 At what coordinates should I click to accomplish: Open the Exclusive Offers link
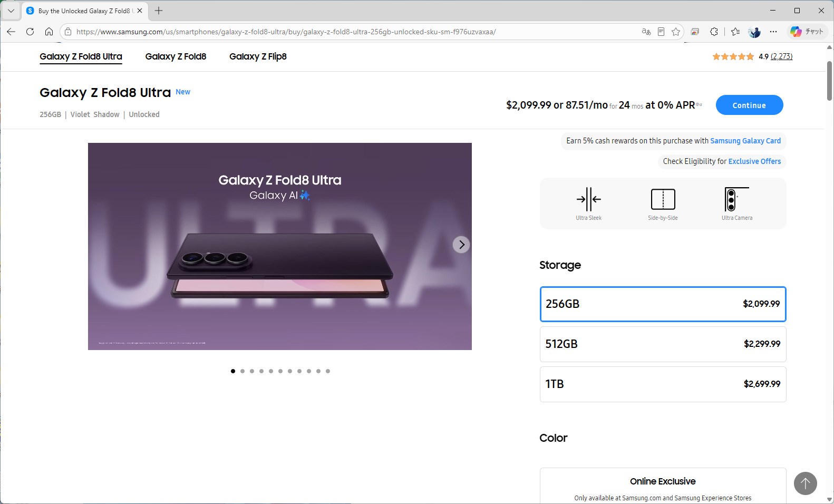pos(754,161)
